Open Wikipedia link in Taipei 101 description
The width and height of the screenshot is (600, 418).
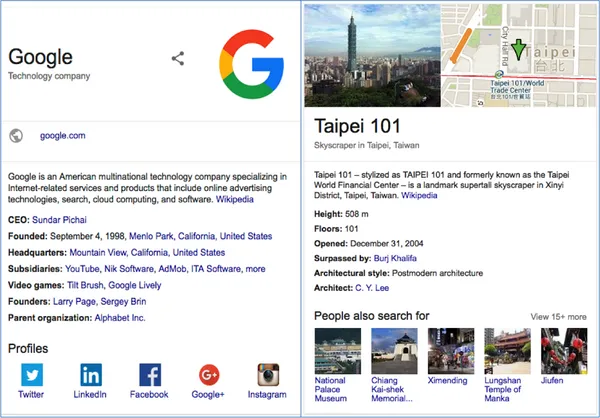419,195
